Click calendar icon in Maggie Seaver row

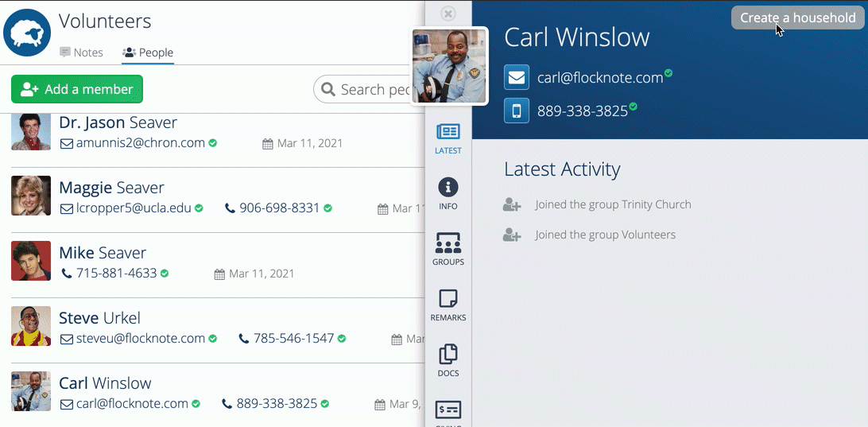point(382,209)
